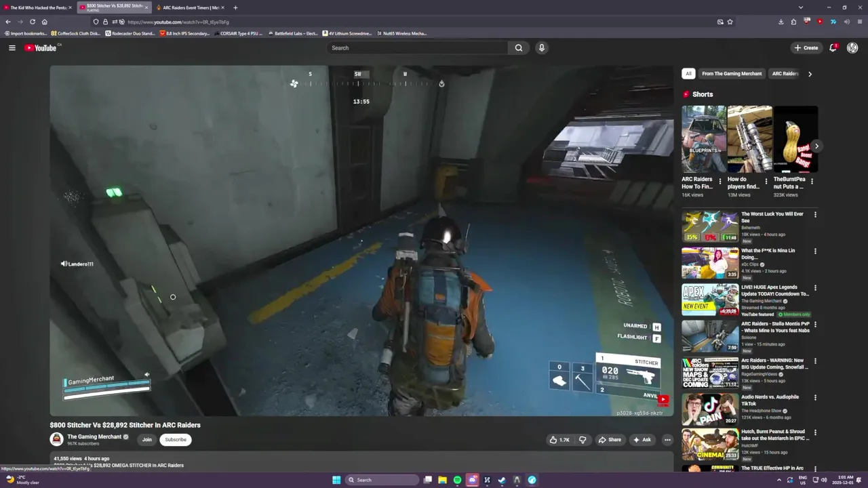Open The Gaming Merchant channel name link

coord(94,436)
